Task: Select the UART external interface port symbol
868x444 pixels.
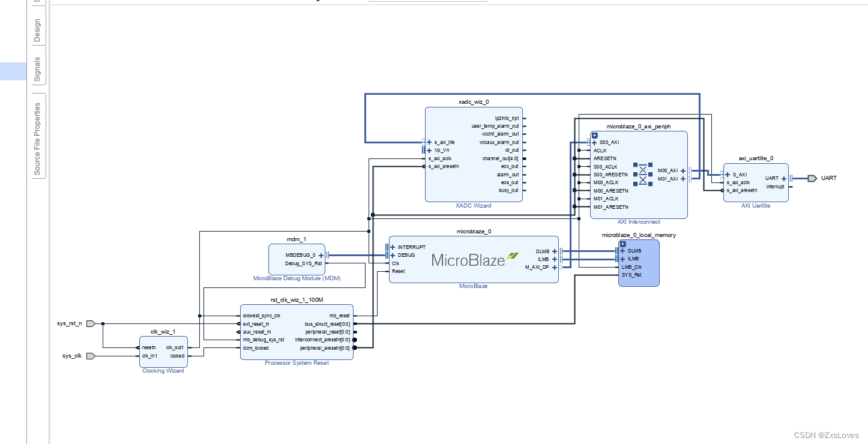Action: pos(812,178)
